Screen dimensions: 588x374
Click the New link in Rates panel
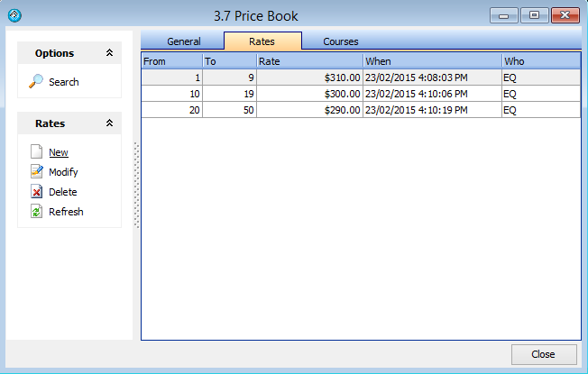(59, 152)
